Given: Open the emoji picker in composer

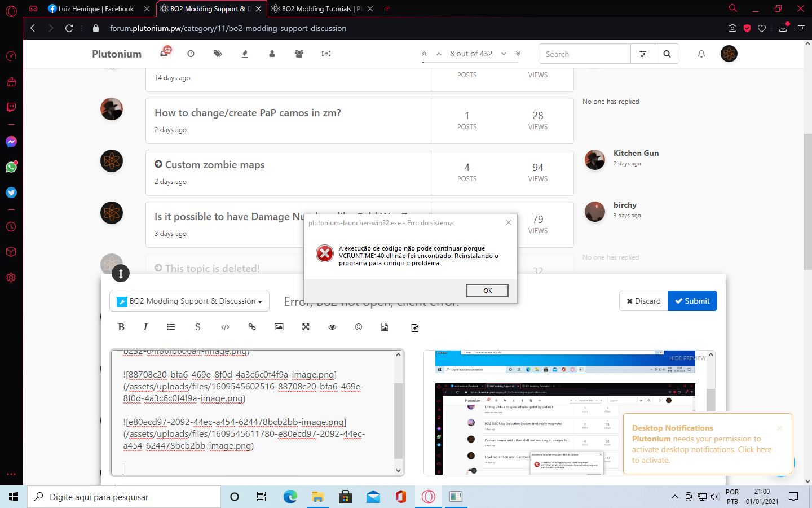Looking at the screenshot, I should (359, 327).
